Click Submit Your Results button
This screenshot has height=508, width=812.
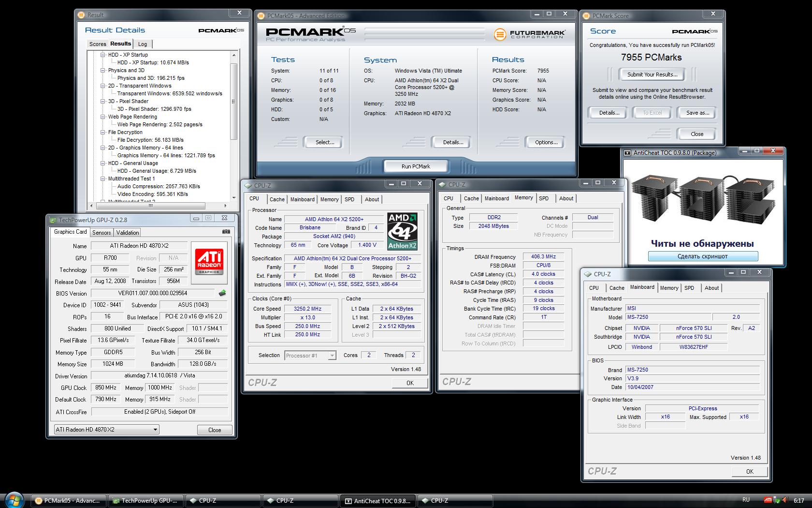(652, 75)
